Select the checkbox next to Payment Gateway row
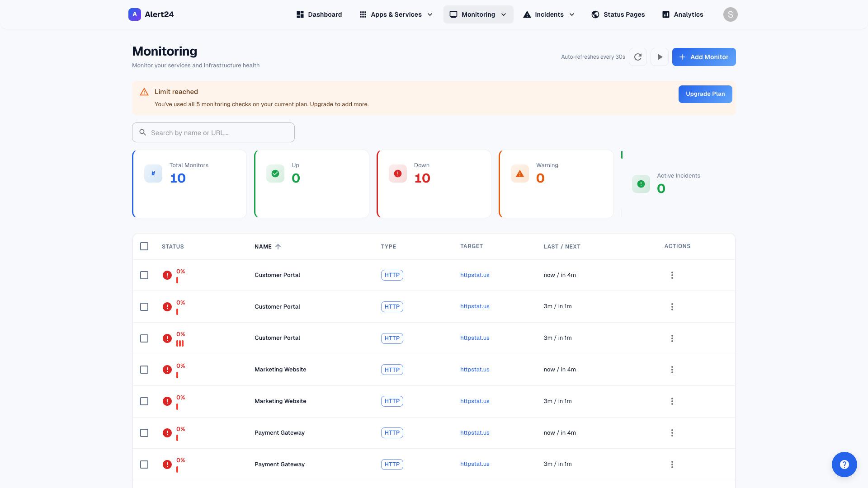The height and width of the screenshot is (488, 868). [x=144, y=432]
